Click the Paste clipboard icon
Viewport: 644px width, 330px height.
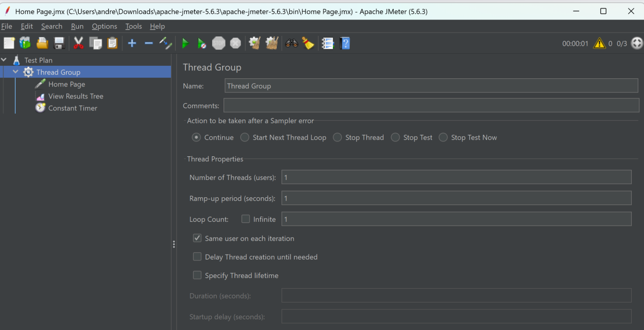click(x=112, y=43)
